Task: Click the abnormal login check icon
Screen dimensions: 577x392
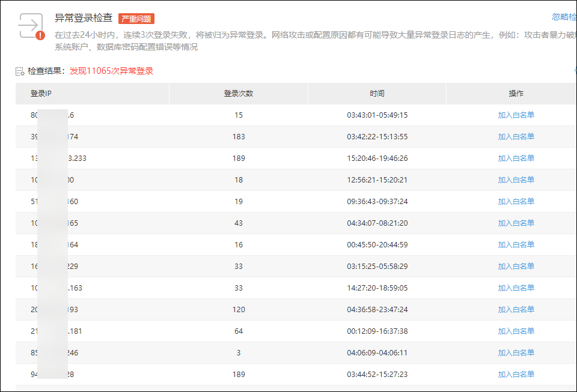Action: 31,26
